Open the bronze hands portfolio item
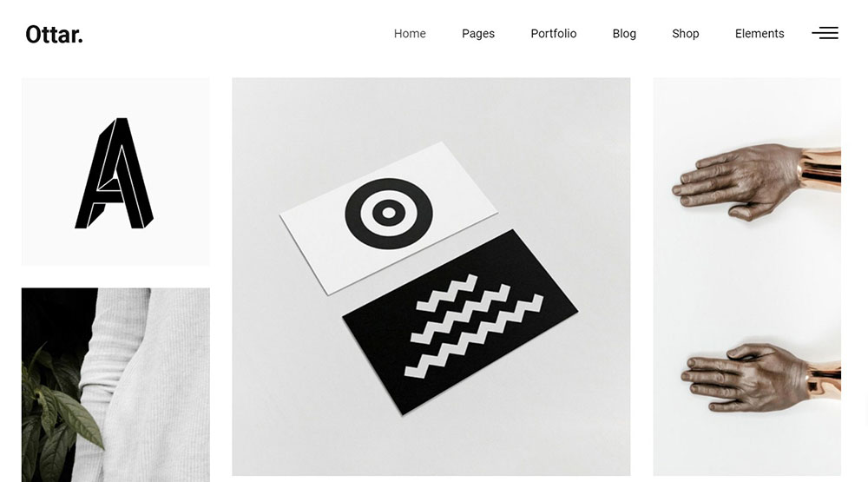The height and width of the screenshot is (482, 868). pos(746,276)
